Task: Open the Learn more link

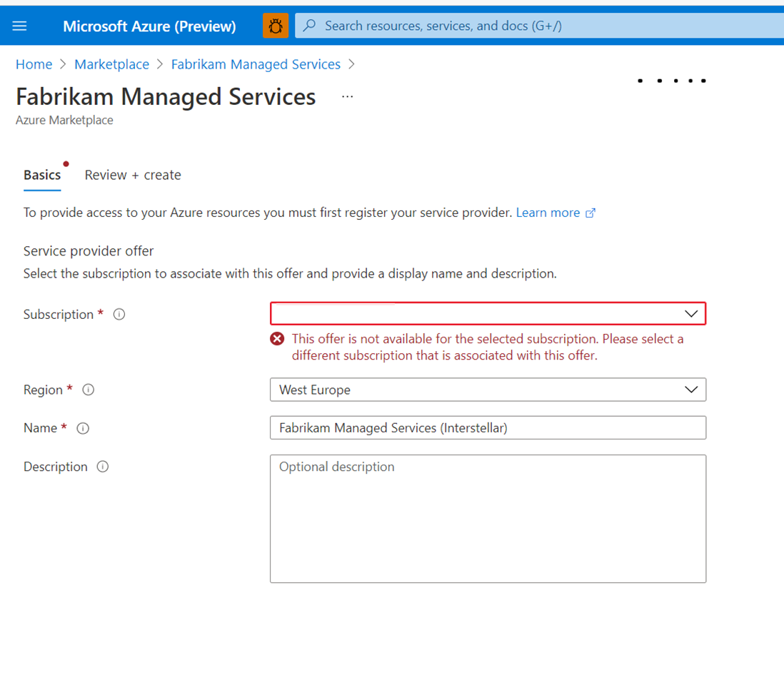Action: point(556,213)
